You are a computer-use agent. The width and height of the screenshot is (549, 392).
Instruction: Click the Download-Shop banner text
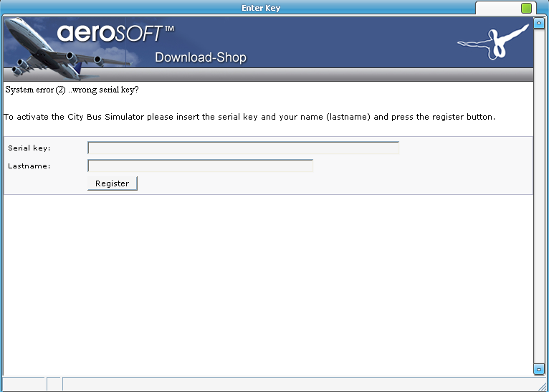tap(201, 57)
